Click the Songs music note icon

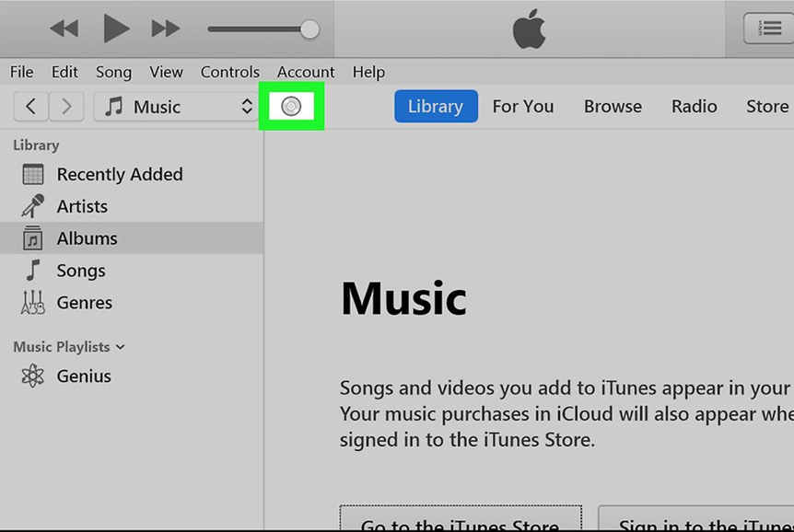point(33,271)
